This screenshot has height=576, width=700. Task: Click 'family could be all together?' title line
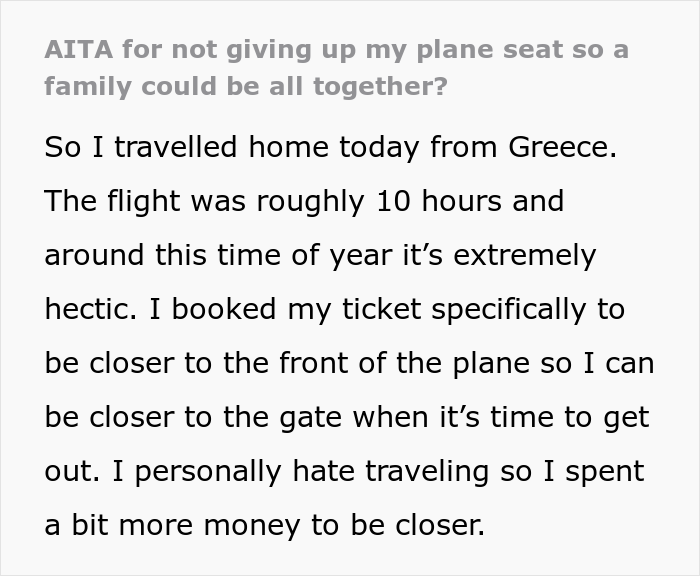(x=245, y=85)
